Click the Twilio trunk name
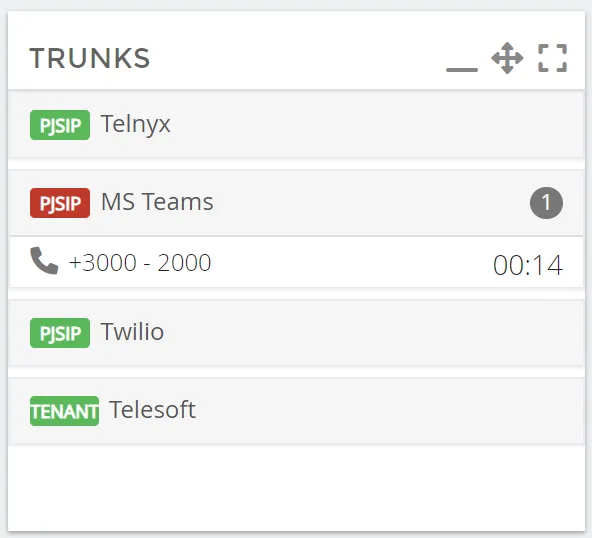Image resolution: width=592 pixels, height=538 pixels. coord(132,331)
